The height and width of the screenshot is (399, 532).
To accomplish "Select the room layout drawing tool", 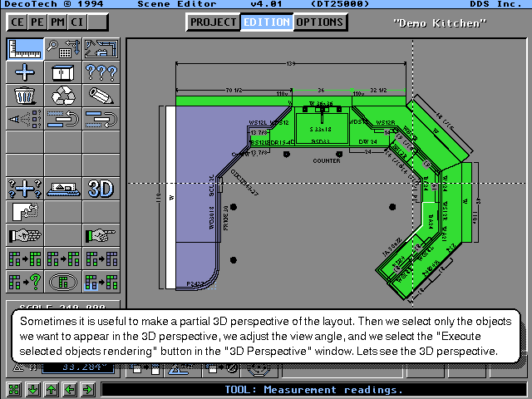I will (x=101, y=49).
